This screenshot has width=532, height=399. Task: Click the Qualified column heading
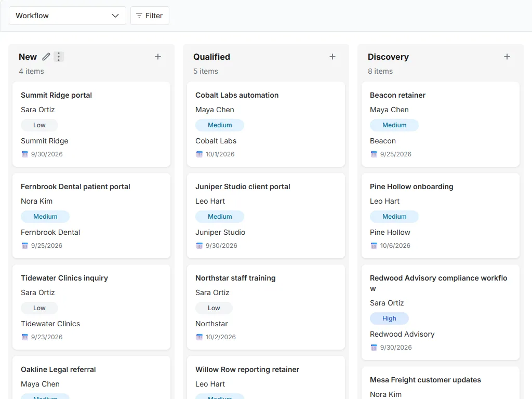(212, 57)
